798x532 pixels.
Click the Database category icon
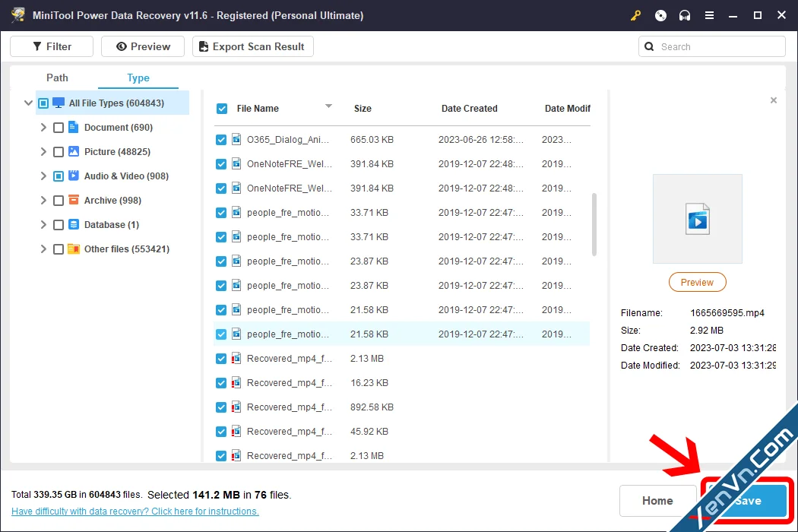(x=73, y=224)
